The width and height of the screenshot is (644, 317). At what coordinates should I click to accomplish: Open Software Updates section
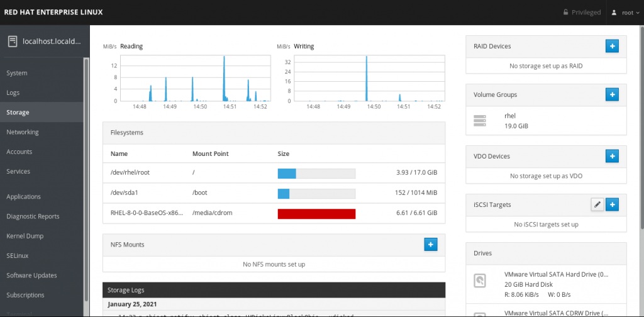[31, 275]
